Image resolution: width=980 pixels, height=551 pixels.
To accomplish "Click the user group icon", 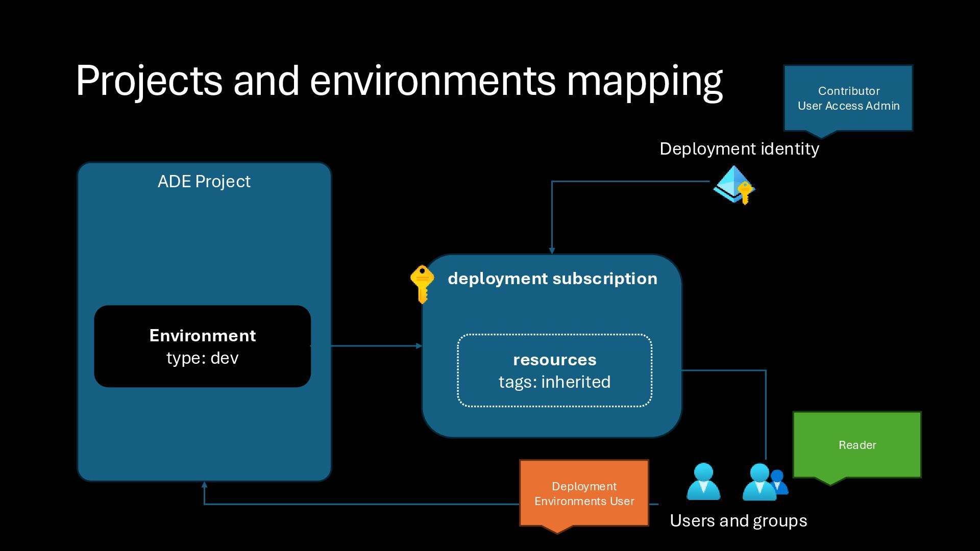I will click(x=764, y=482).
